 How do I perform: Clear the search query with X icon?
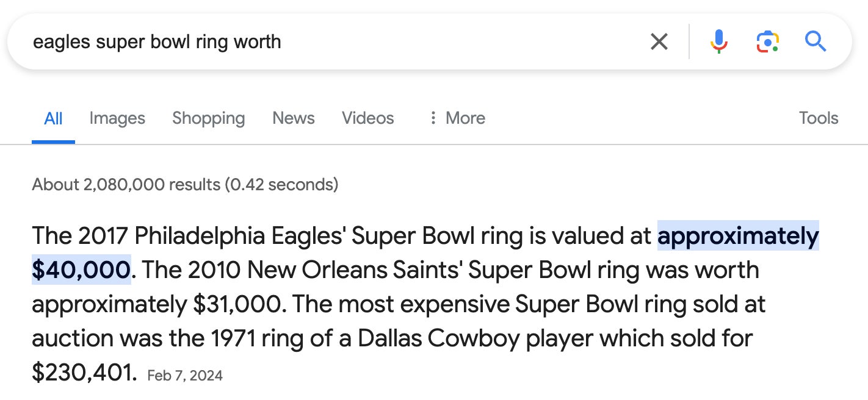click(659, 41)
